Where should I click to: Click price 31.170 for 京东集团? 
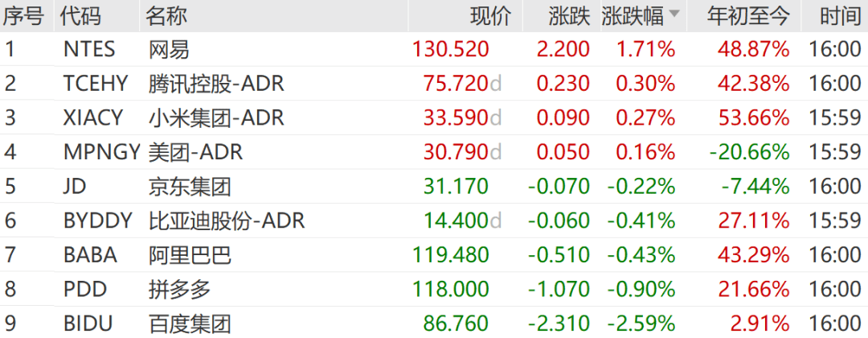(457, 186)
